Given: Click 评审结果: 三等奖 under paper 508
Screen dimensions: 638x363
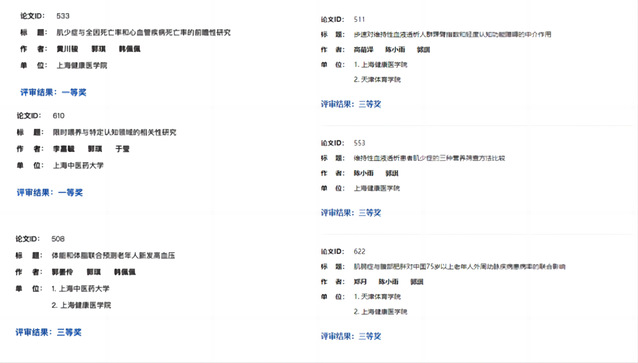Looking at the screenshot, I should pos(48,332).
